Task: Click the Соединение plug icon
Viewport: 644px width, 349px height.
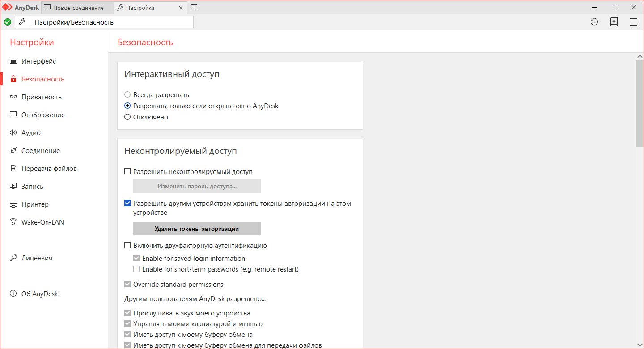Action: tap(13, 151)
